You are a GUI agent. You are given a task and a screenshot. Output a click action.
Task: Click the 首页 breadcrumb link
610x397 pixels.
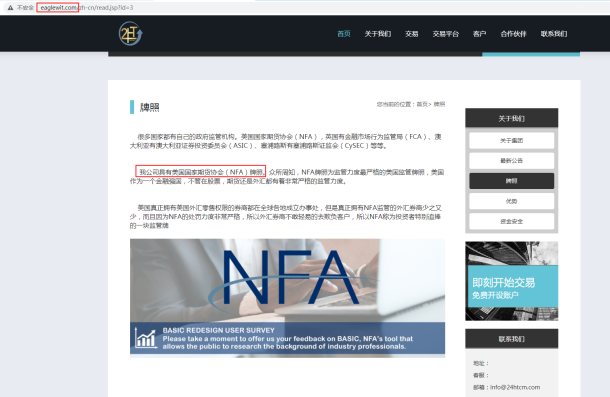coord(422,104)
